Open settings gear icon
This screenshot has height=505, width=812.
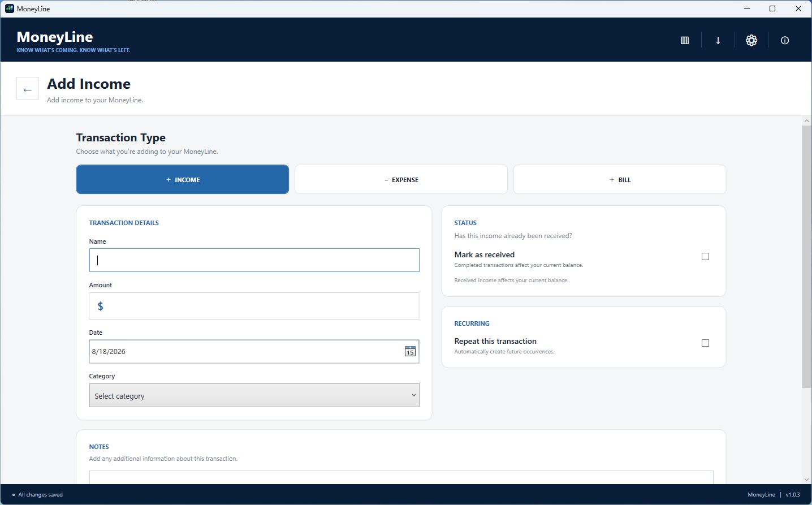(x=751, y=40)
